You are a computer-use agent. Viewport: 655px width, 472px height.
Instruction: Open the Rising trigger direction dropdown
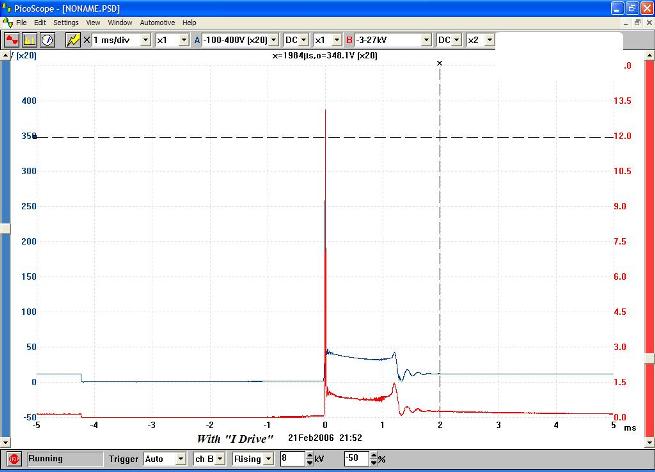coord(269,459)
